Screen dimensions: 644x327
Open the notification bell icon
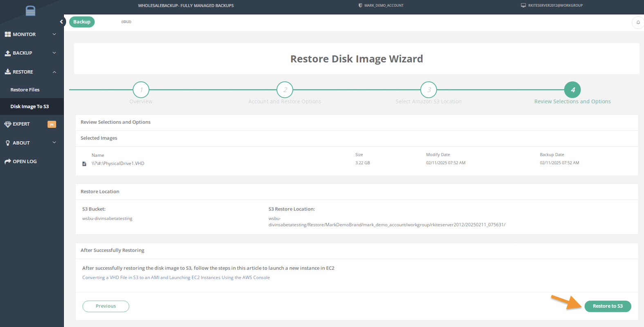638,22
